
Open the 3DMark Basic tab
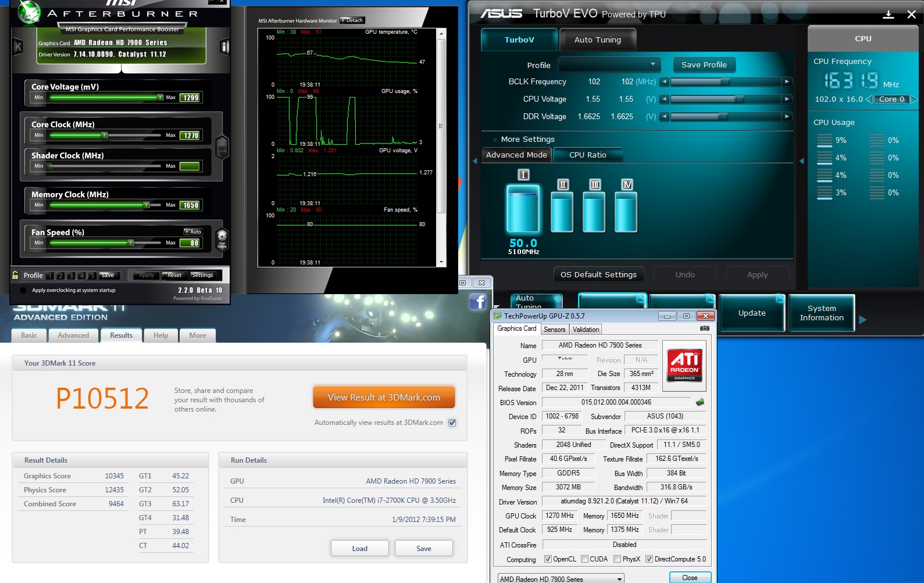[28, 335]
